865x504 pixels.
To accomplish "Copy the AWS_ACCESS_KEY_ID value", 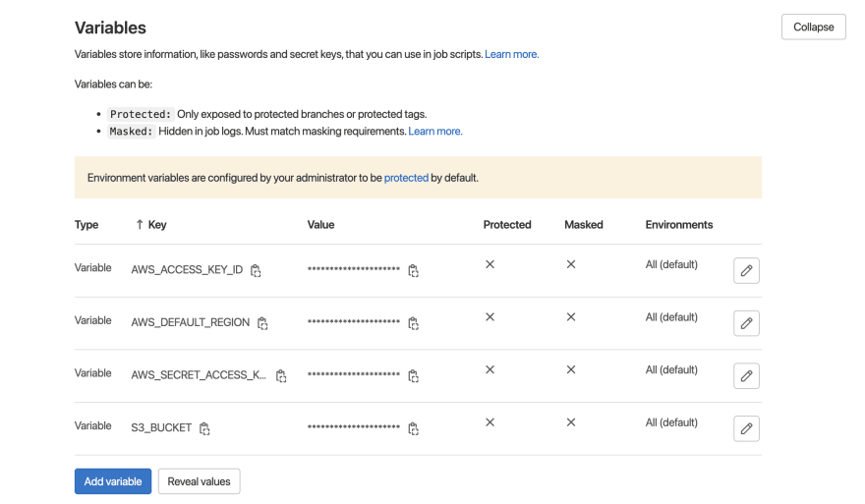I will tap(413, 270).
